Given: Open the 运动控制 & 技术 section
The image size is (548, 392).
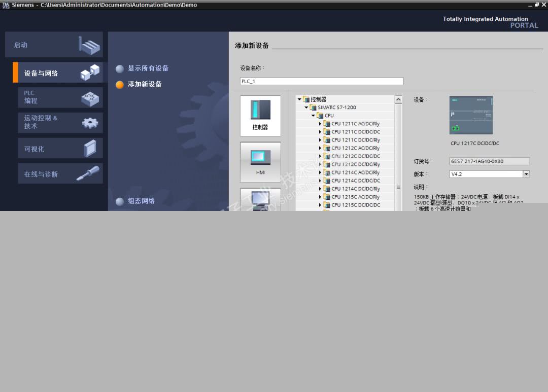Looking at the screenshot, I should click(60, 123).
